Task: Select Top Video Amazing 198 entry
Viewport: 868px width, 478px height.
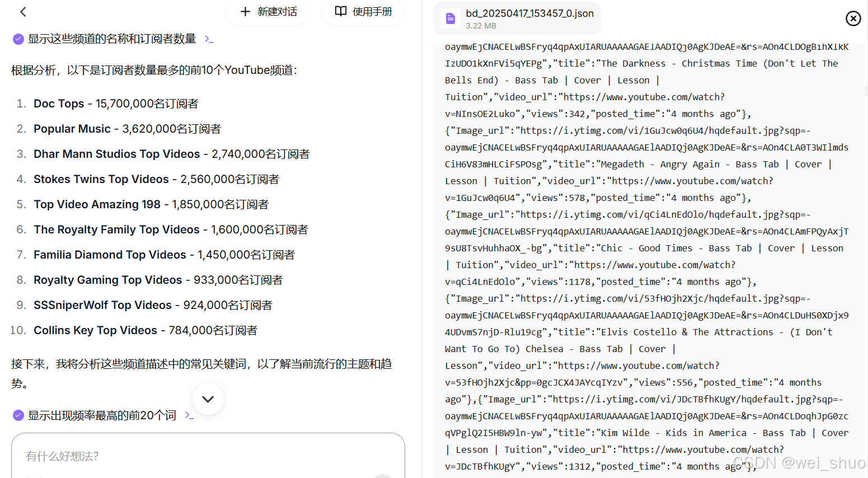Action: point(151,204)
